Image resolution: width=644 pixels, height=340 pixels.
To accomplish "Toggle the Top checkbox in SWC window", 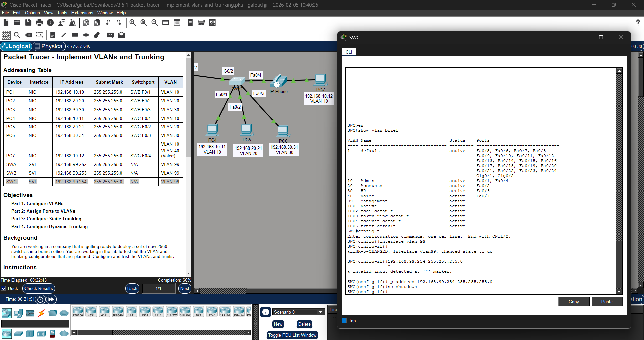I will pos(344,321).
